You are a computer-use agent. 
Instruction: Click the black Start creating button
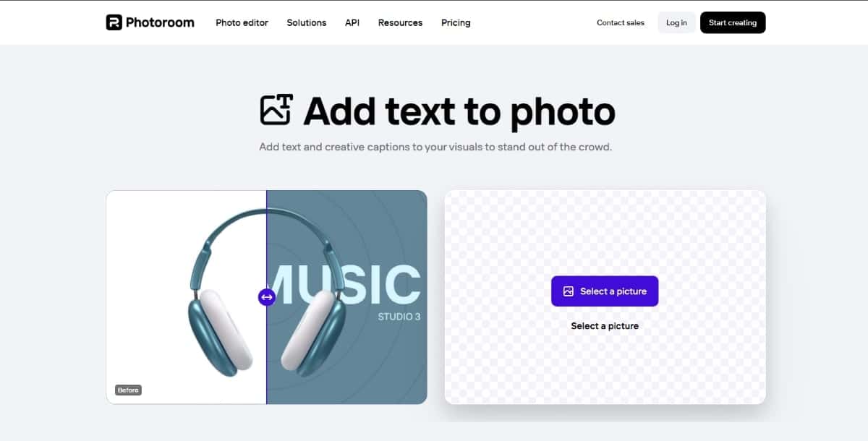pos(733,22)
